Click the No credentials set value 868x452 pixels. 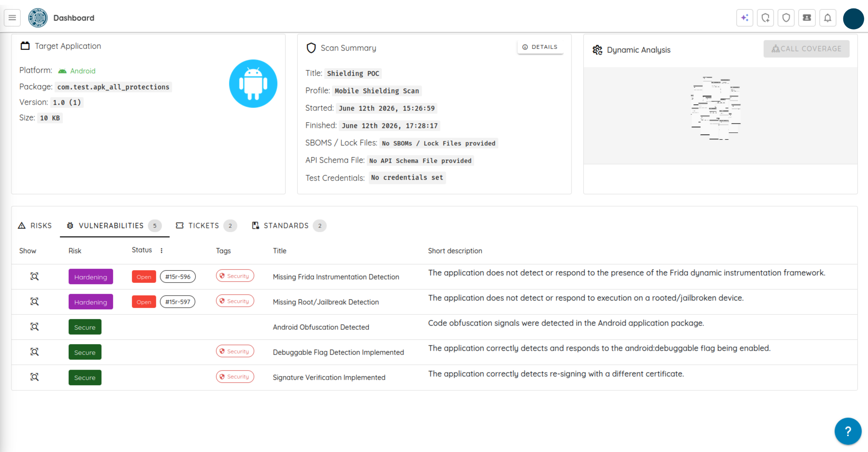pyautogui.click(x=407, y=178)
